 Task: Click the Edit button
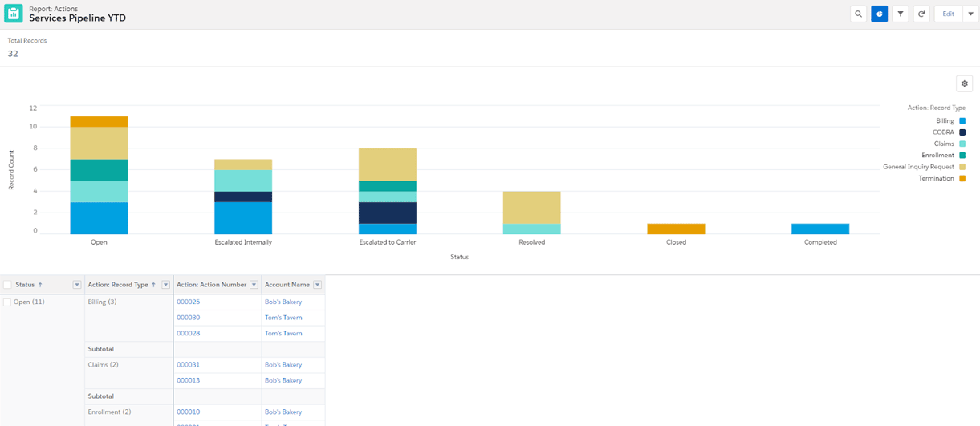point(948,14)
